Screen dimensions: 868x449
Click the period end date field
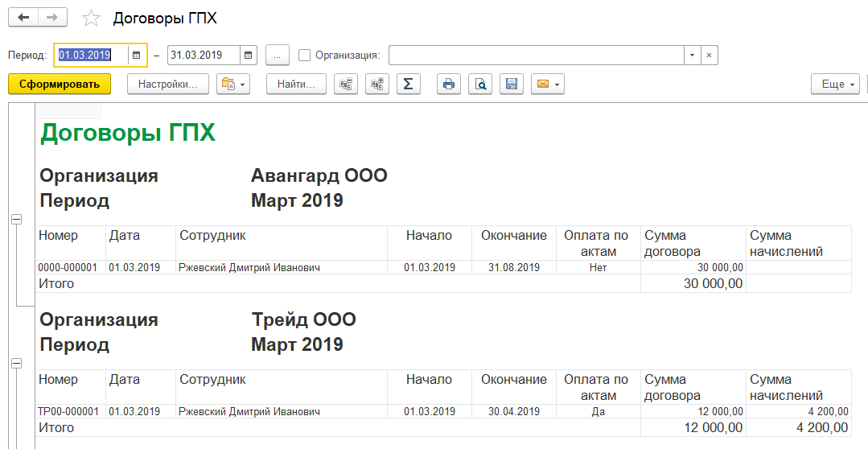204,55
